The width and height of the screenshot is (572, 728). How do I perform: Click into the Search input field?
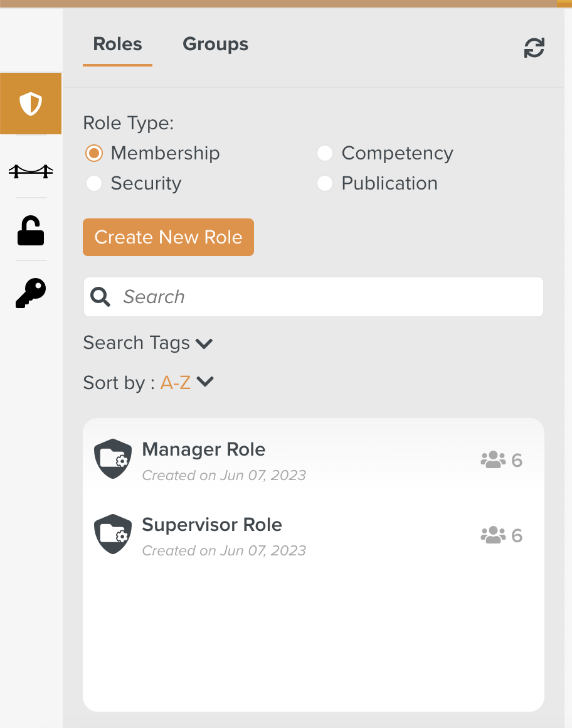(326, 297)
